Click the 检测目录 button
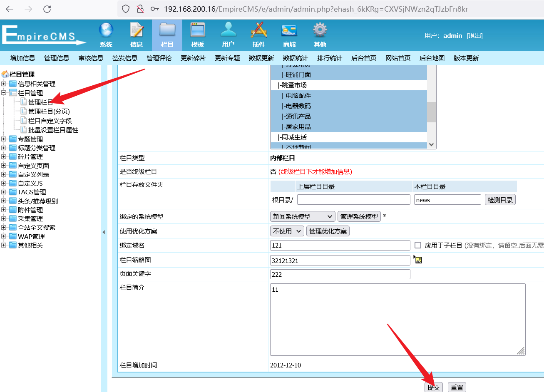The height and width of the screenshot is (392, 544). point(500,200)
